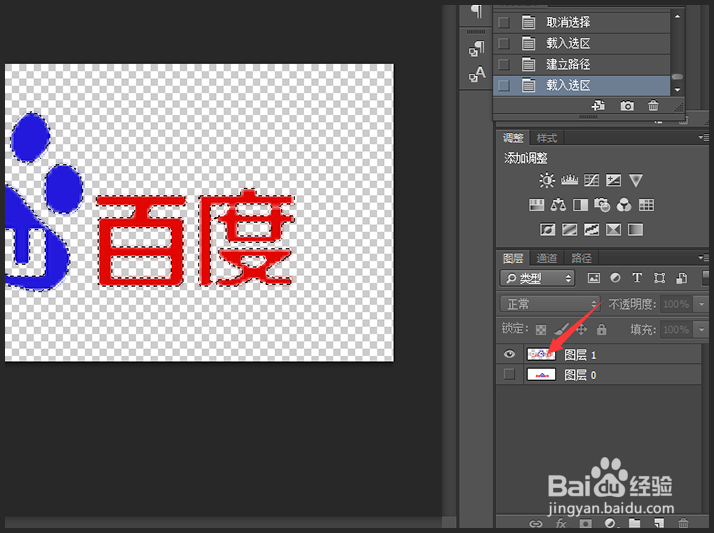Screen dimensions: 714x533
Task: Add a Selective Color adjustment
Action: (613, 229)
